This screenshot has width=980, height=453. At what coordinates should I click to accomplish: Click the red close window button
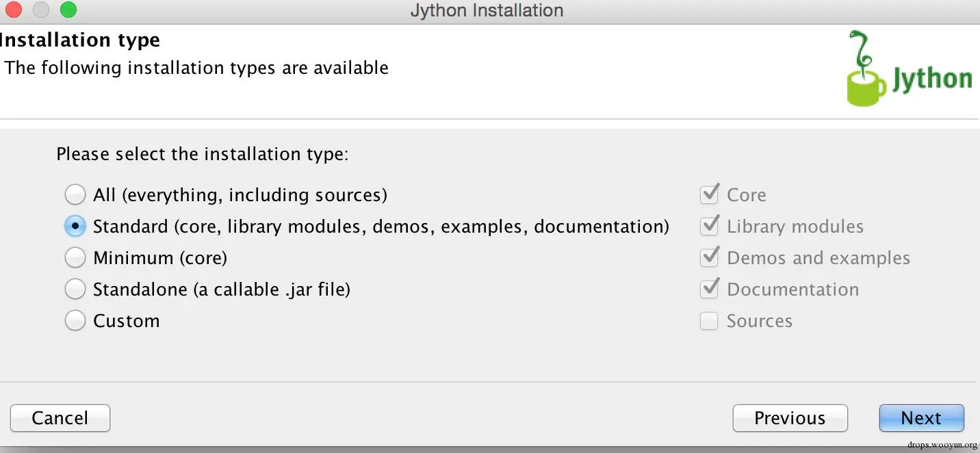click(14, 10)
